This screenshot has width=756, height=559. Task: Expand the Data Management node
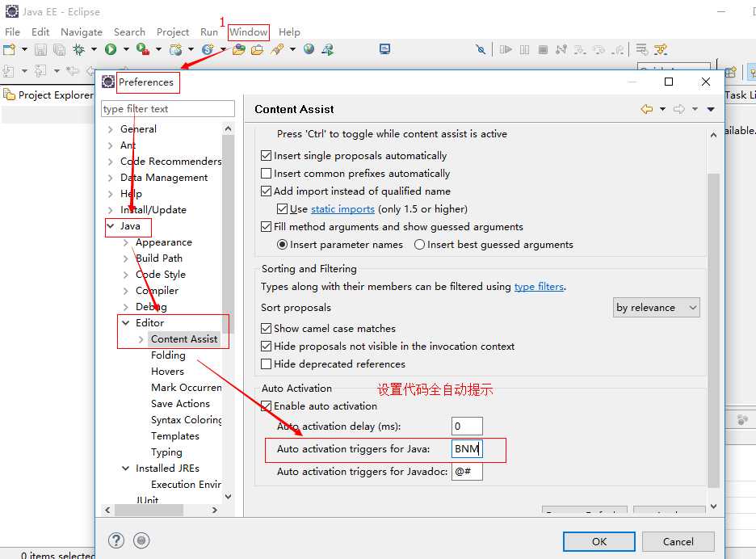coord(111,178)
